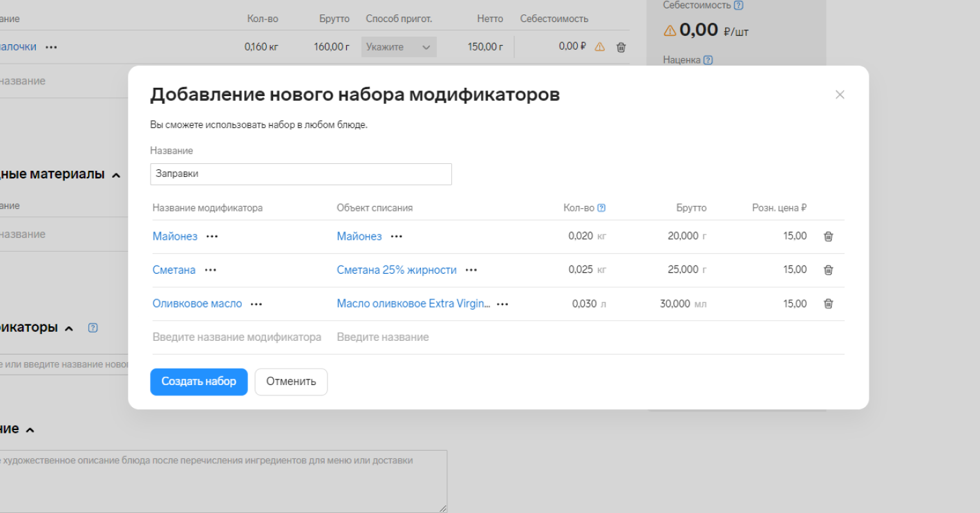Edit retail price 15,00 in Майонез row
The width and height of the screenshot is (980, 513).
click(795, 236)
